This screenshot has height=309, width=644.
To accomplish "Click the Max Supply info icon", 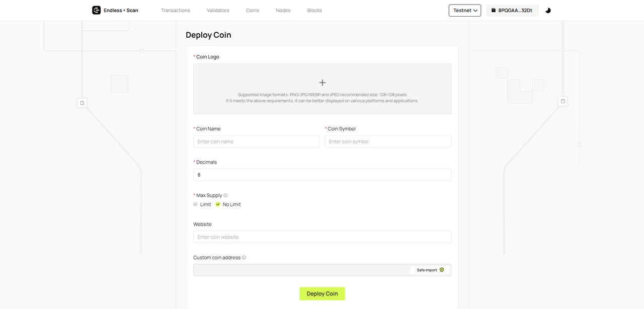I will tap(225, 195).
